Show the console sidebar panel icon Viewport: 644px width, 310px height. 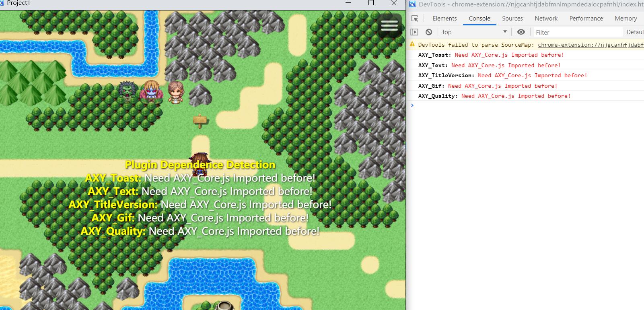click(414, 32)
